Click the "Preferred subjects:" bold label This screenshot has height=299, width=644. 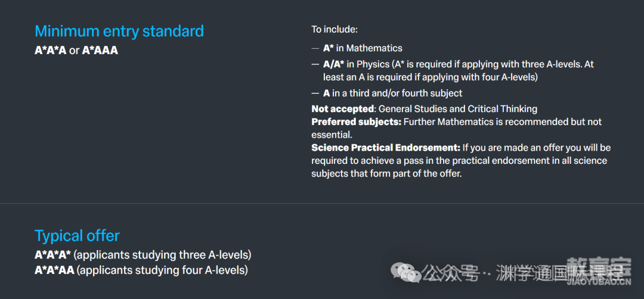(x=356, y=122)
